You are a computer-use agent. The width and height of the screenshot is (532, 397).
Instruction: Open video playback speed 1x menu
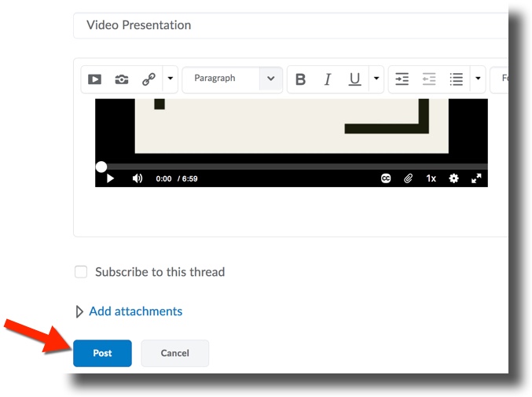431,178
